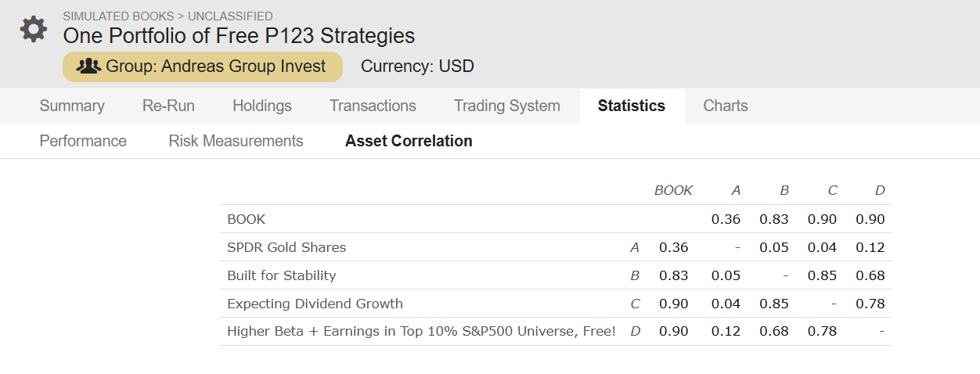Click the group people icon
This screenshot has width=980, height=374.
click(89, 67)
